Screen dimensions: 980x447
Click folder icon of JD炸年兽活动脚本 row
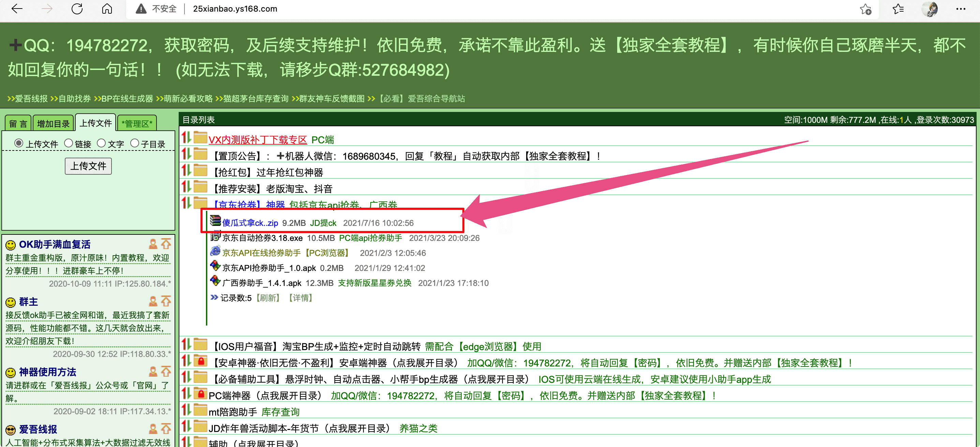[200, 426]
